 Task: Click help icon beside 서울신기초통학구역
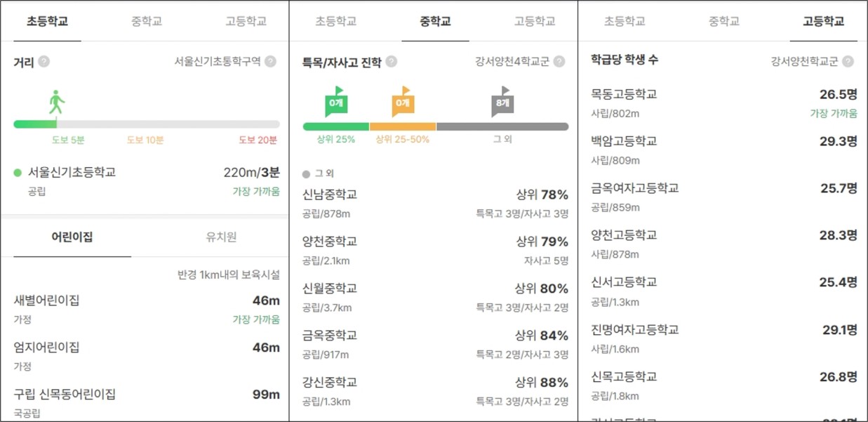(270, 62)
